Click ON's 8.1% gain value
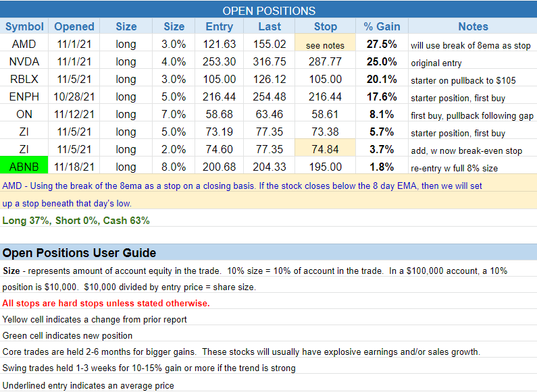This screenshot has width=537, height=392. tap(382, 114)
